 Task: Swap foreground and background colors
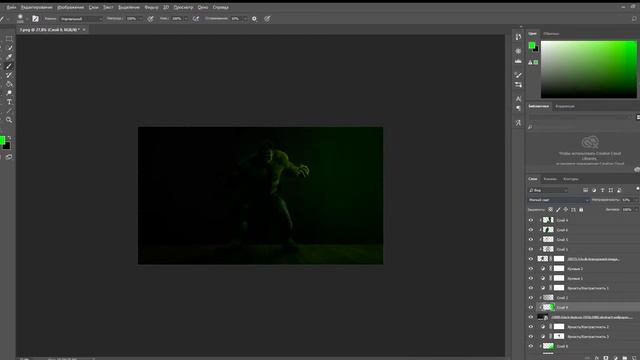[x=9, y=138]
